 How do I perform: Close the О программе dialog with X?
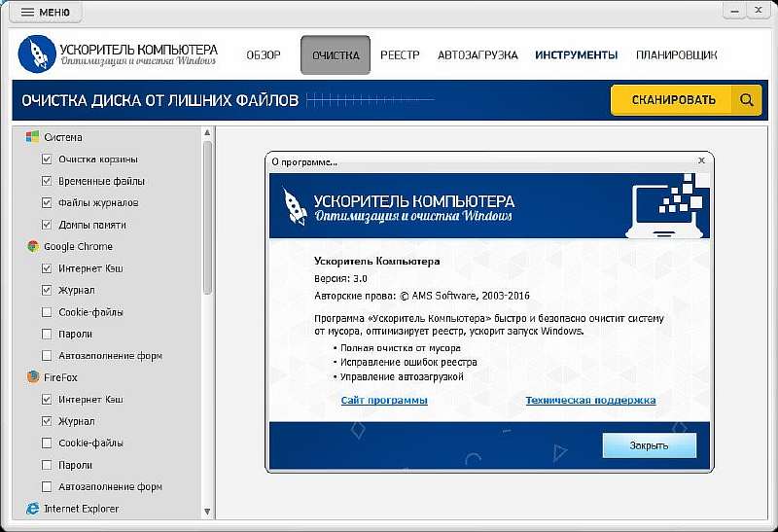pos(702,160)
